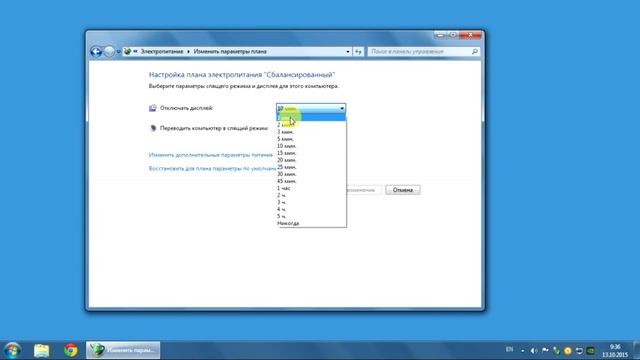Click the network tray icon
Viewport: 640px width, 360px height.
579,351
